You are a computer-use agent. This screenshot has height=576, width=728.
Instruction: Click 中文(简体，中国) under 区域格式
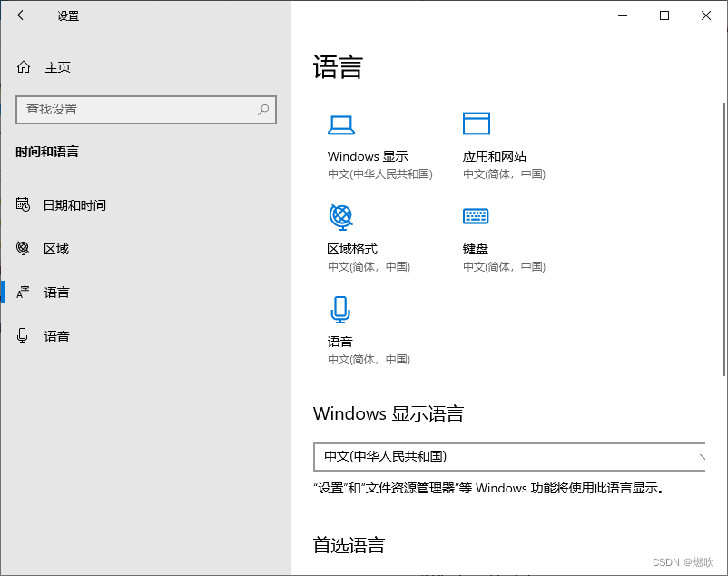coord(369,267)
